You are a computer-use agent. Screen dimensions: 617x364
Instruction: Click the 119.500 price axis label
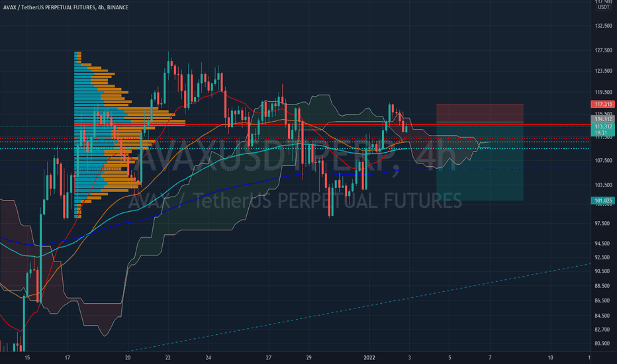coord(604,93)
